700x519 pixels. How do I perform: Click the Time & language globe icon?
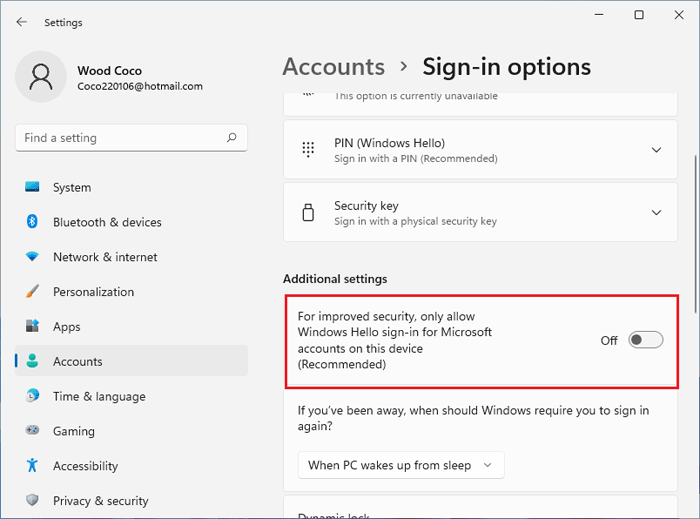(x=32, y=396)
